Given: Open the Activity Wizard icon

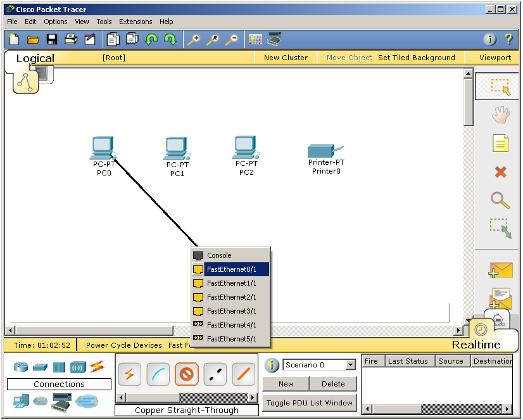Looking at the screenshot, I should 90,39.
